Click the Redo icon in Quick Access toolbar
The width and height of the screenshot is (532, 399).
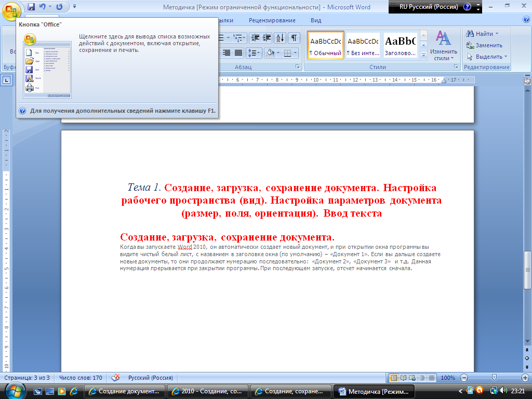pos(59,6)
